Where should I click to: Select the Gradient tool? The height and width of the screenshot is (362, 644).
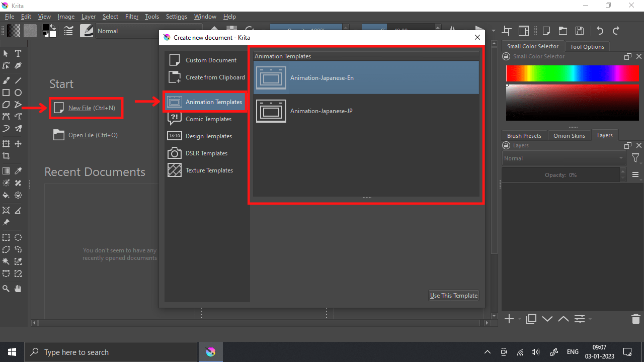click(6, 171)
